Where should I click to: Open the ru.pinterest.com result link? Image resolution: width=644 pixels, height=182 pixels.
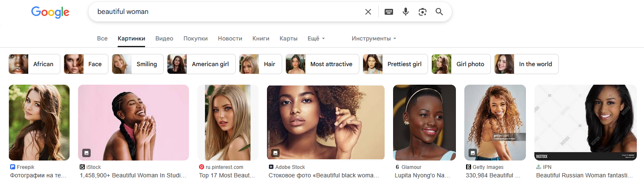pyautogui.click(x=228, y=175)
